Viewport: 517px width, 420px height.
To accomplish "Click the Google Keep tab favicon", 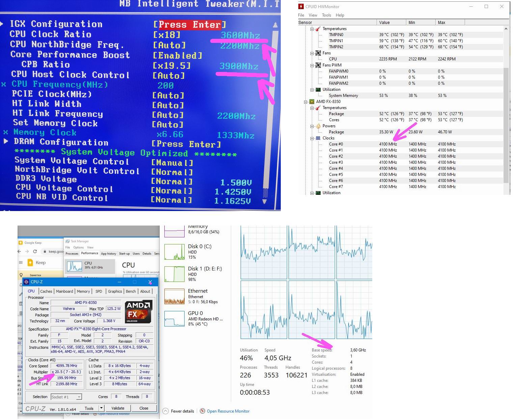I will (21, 242).
